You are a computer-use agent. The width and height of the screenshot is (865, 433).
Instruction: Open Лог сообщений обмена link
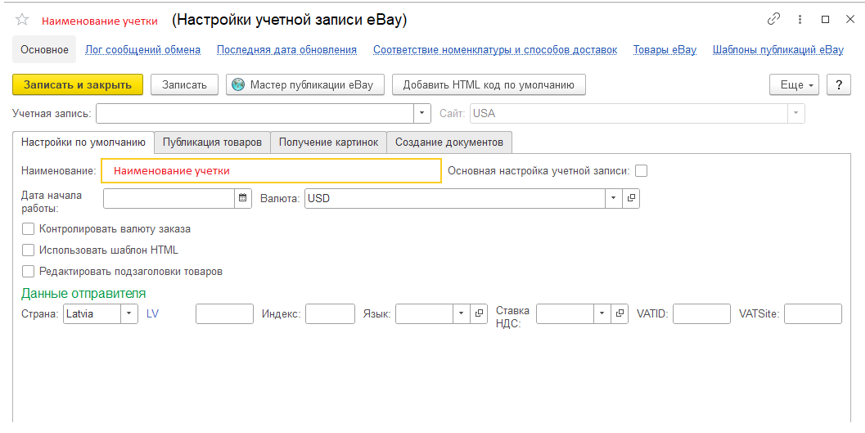(x=143, y=50)
